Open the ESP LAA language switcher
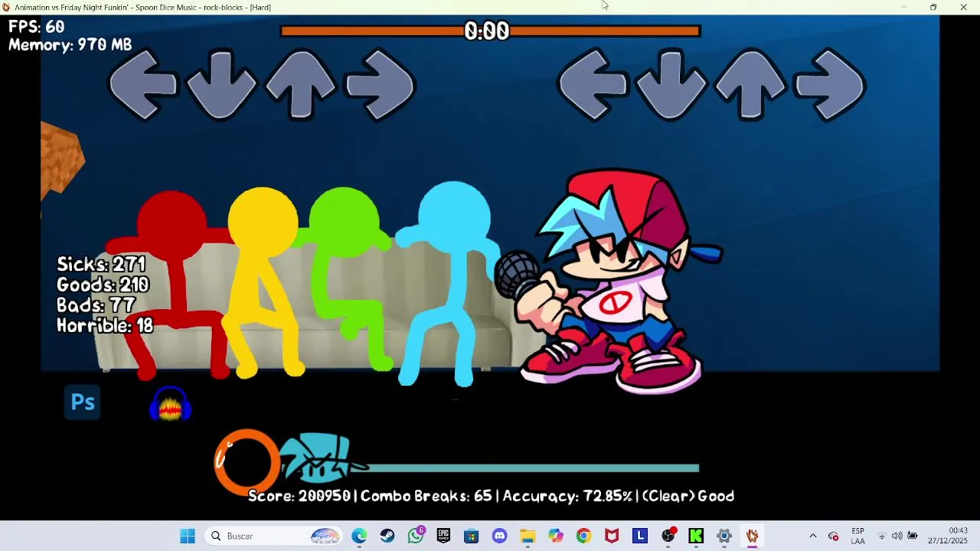The height and width of the screenshot is (551, 980). [858, 536]
